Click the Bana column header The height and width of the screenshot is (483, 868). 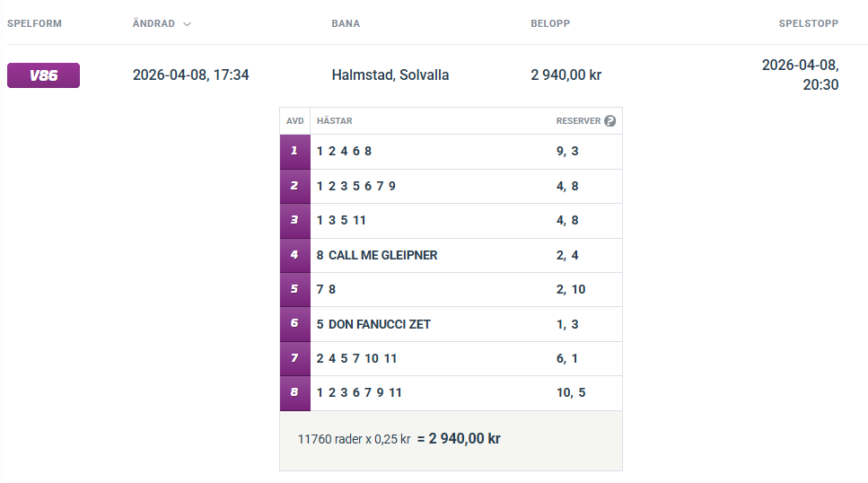click(346, 23)
